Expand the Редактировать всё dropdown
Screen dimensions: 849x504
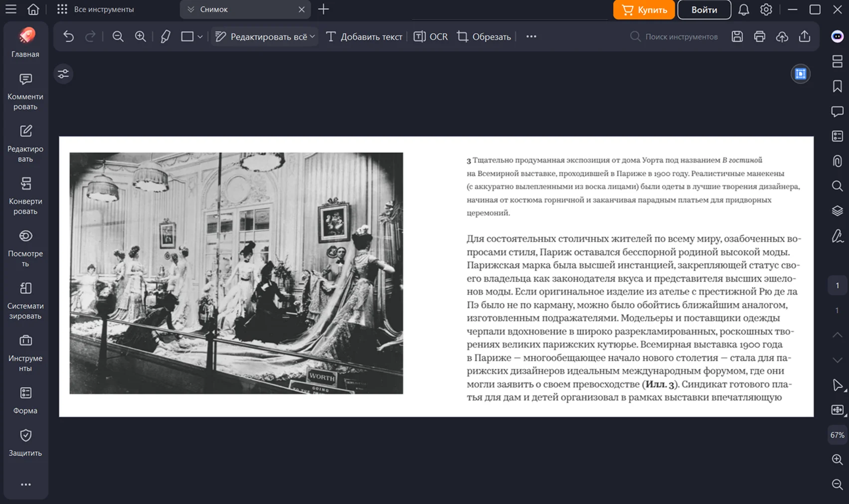[313, 36]
